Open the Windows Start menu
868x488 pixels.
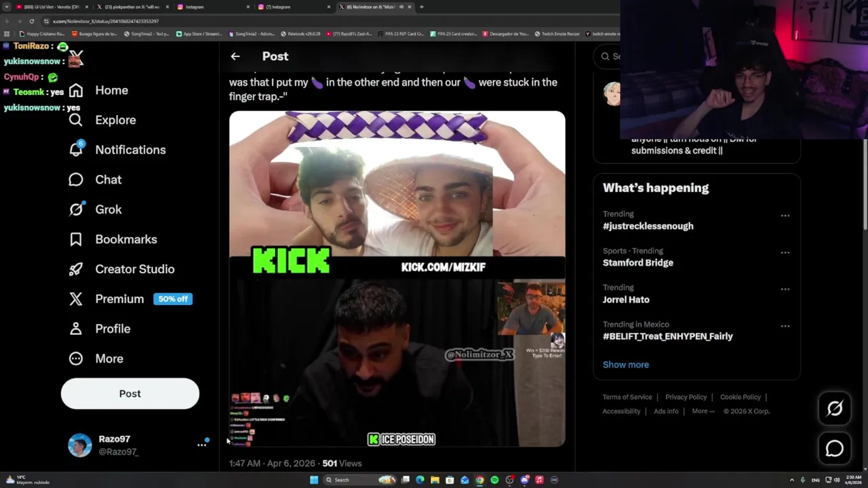[x=314, y=480]
